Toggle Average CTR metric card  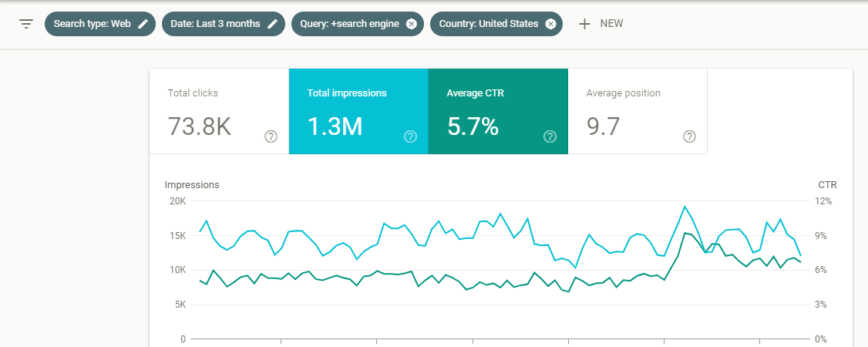click(x=498, y=111)
